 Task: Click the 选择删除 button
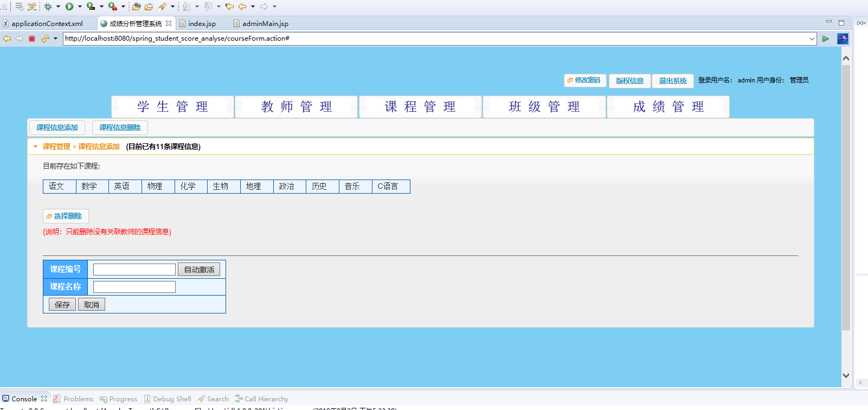[66, 216]
